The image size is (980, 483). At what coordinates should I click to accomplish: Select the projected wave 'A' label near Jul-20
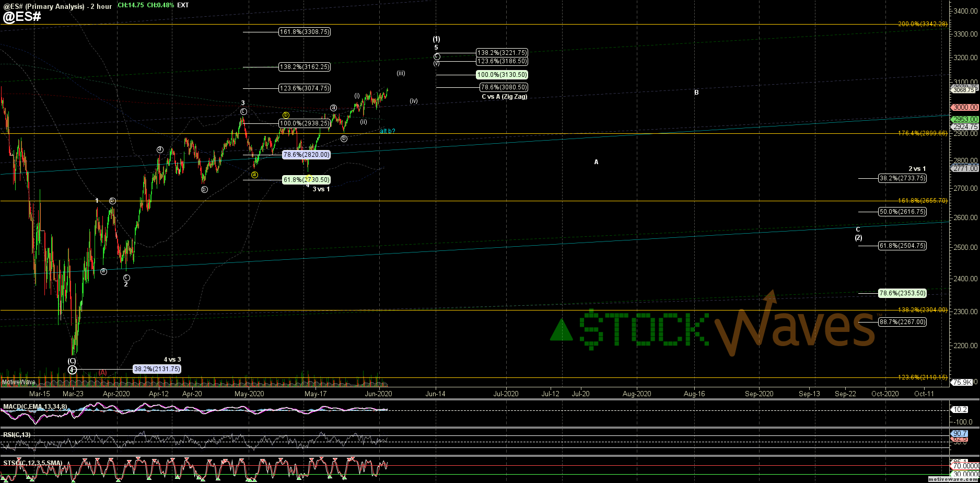[x=596, y=162]
